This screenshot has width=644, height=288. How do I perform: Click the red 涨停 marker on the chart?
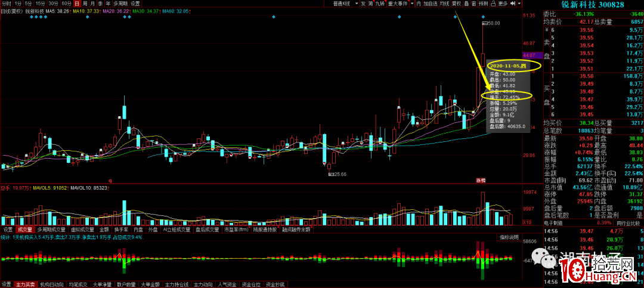click(481, 180)
